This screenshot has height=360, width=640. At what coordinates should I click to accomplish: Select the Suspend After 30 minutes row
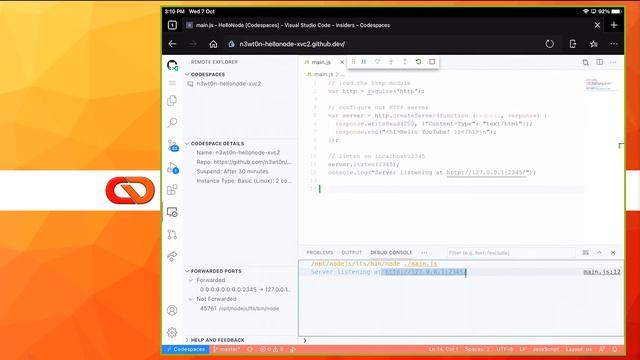pos(232,171)
